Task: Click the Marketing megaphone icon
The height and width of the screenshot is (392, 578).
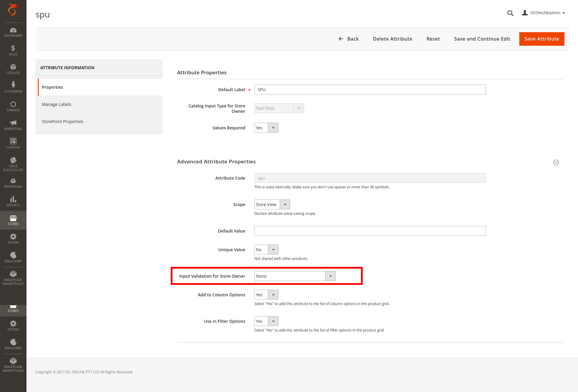Action: [13, 124]
